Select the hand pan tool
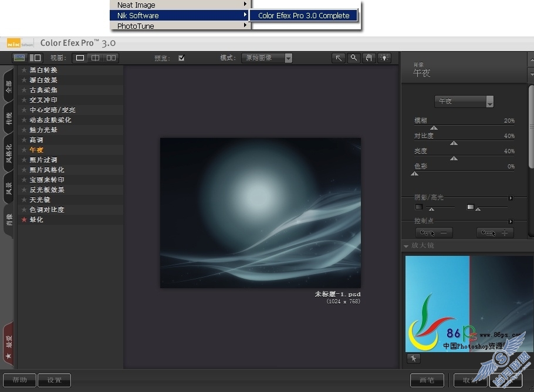This screenshot has height=392, width=534. point(369,58)
